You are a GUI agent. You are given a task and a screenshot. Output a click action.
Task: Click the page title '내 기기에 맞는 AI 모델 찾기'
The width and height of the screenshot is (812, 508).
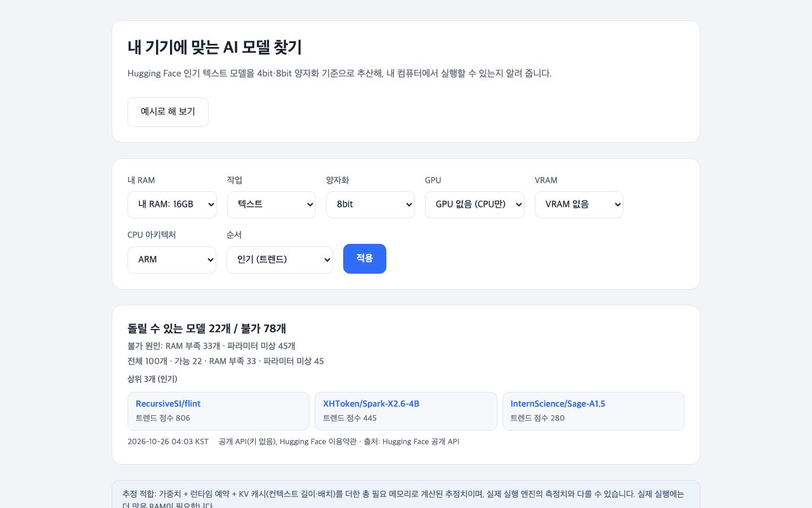pyautogui.click(x=214, y=48)
